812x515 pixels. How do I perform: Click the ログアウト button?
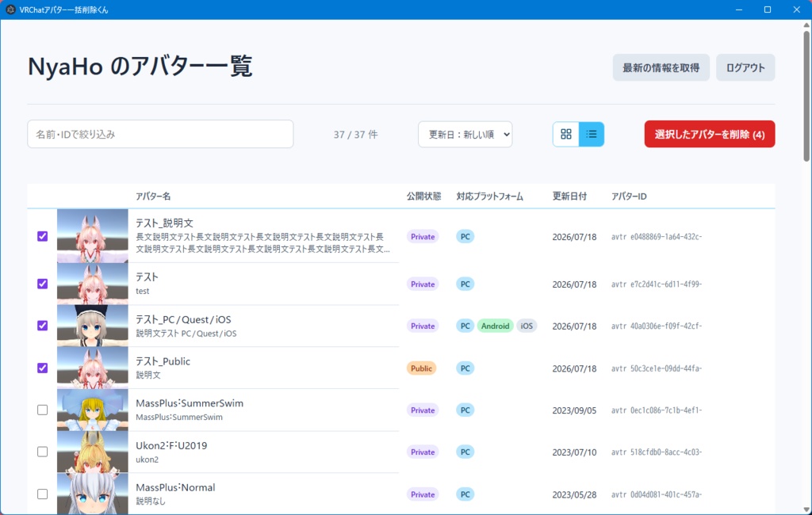coord(745,68)
